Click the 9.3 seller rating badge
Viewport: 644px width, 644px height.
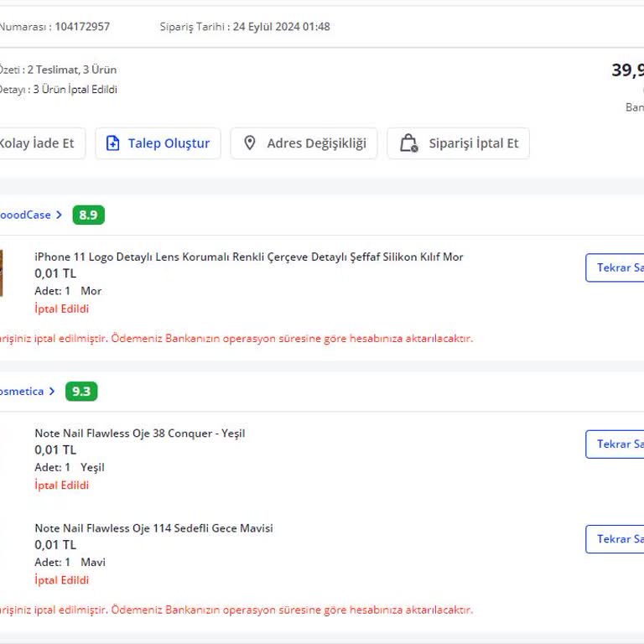(81, 391)
